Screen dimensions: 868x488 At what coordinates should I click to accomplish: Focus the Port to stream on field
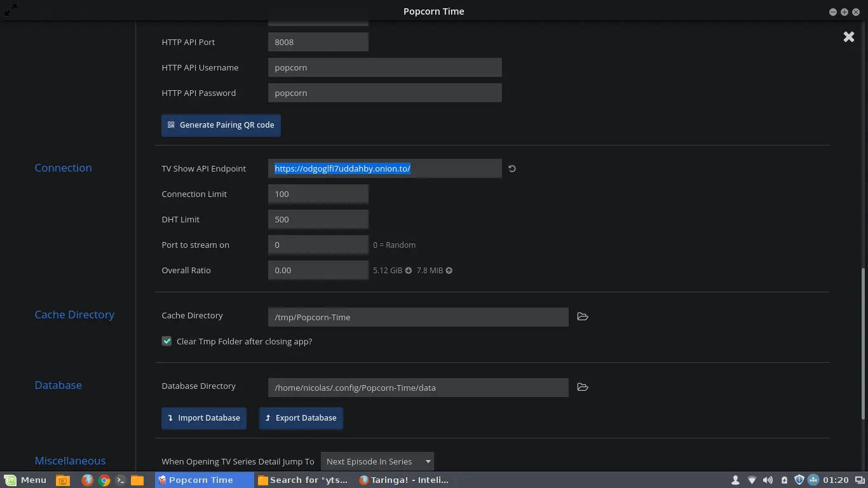[318, 245]
